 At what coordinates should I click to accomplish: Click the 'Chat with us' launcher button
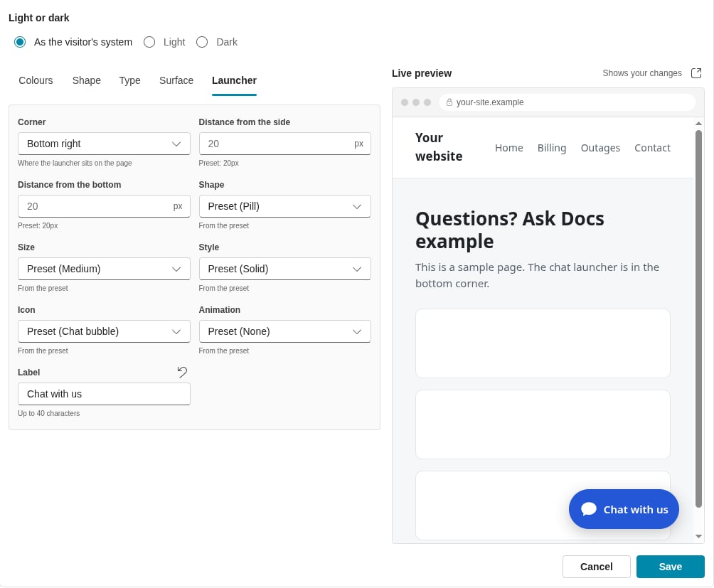(624, 509)
